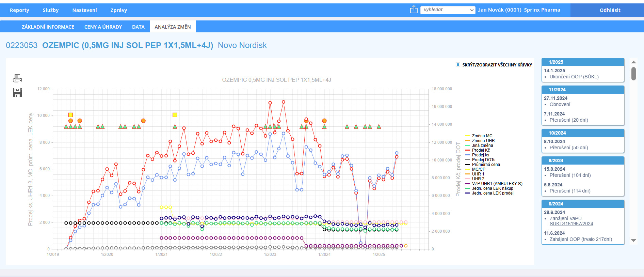This screenshot has width=644, height=277.
Task: Click the 8/2024 event card header
Action: pos(583,160)
